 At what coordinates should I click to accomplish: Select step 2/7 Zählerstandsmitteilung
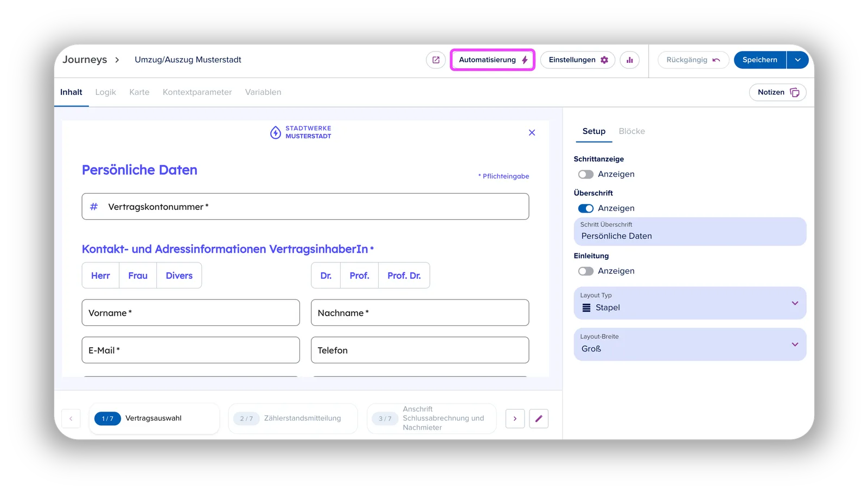point(293,418)
